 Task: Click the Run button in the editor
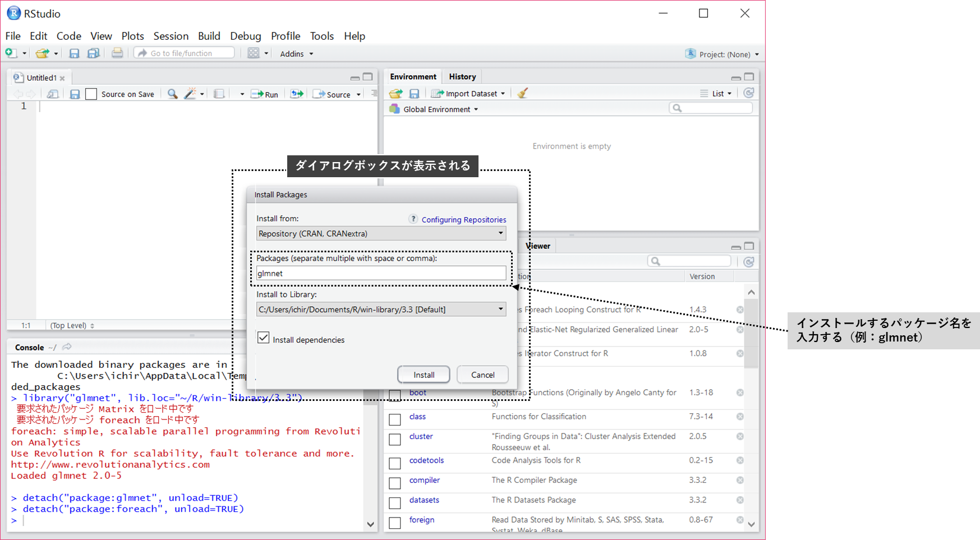[265, 94]
